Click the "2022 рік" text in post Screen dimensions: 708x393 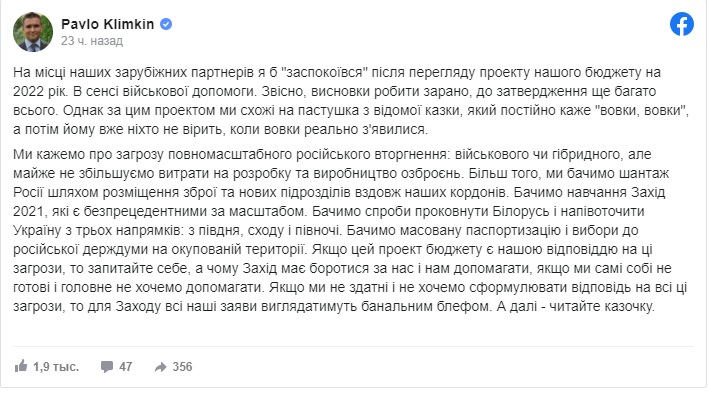point(39,92)
